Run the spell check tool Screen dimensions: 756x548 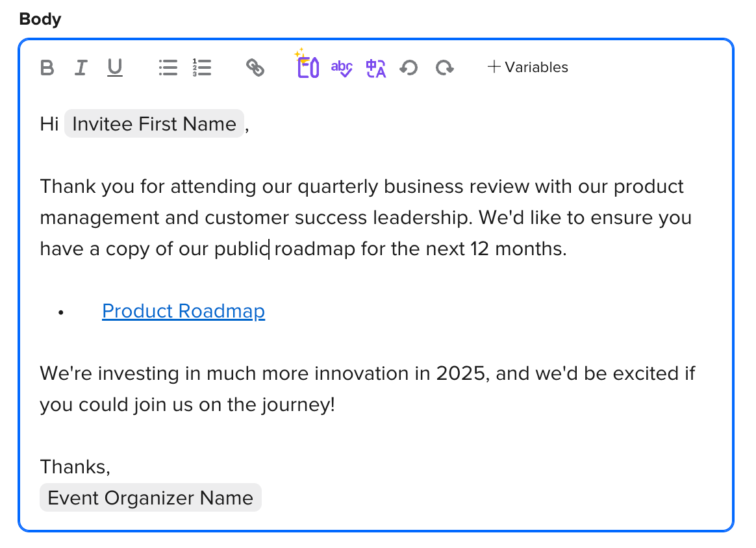[x=342, y=68]
